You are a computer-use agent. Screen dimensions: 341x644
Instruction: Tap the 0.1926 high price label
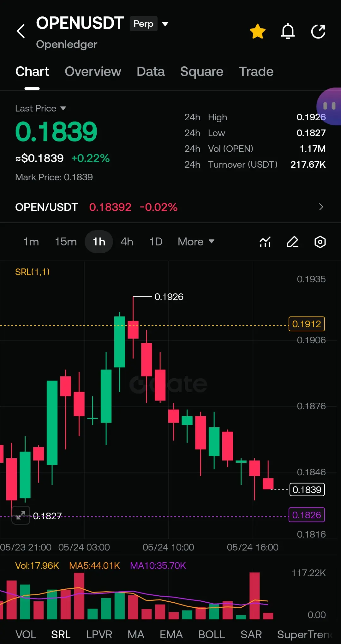169,297
